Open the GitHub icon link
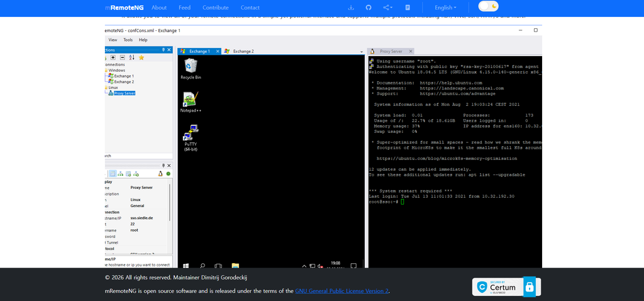This screenshot has width=644, height=301. pyautogui.click(x=369, y=8)
